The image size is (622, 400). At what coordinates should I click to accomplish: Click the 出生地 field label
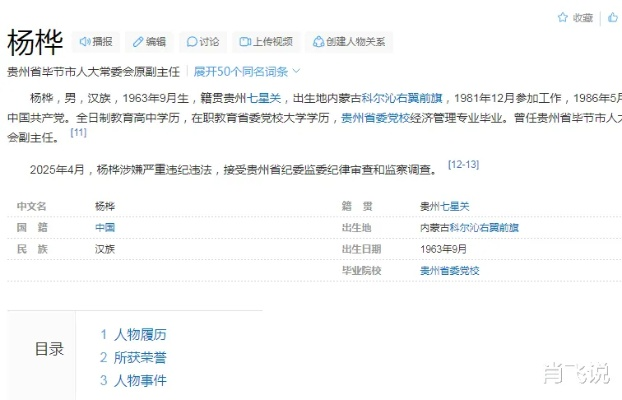[357, 227]
